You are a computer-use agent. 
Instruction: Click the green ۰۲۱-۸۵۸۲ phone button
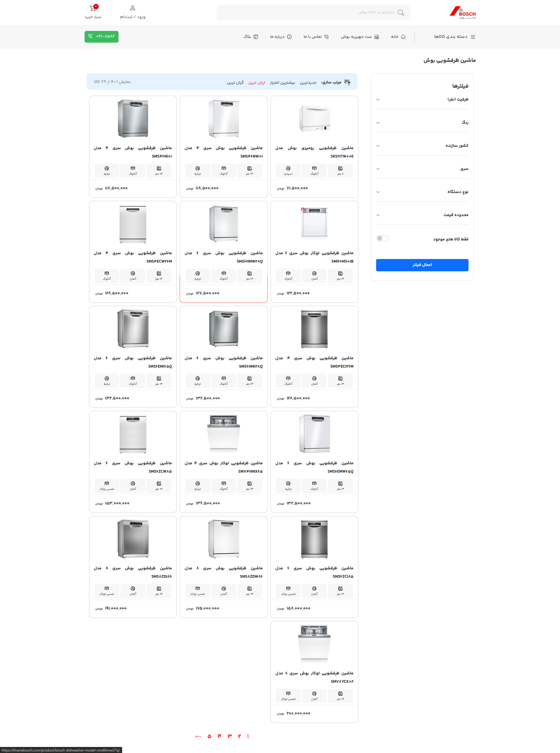tap(101, 36)
